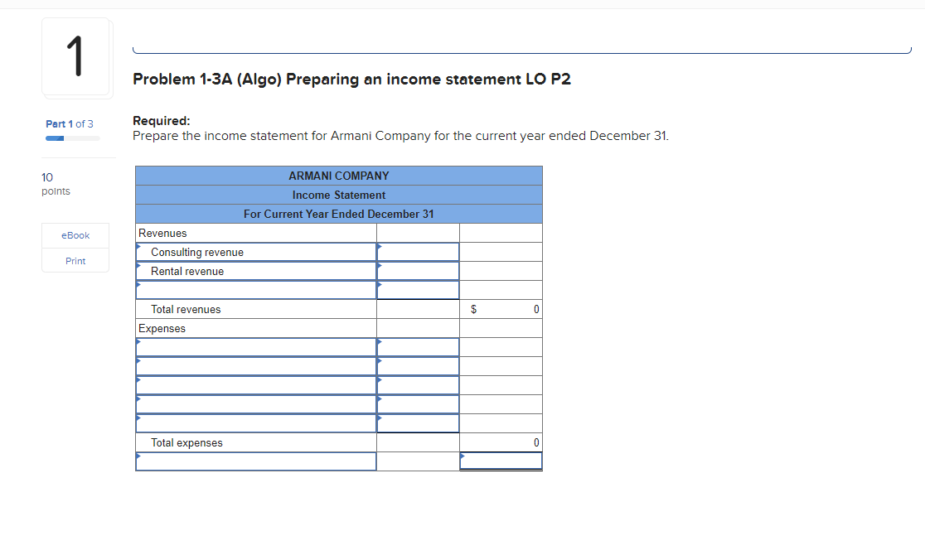Click the first expense amount input cell
Image resolution: width=925 pixels, height=560 pixels.
click(x=417, y=346)
